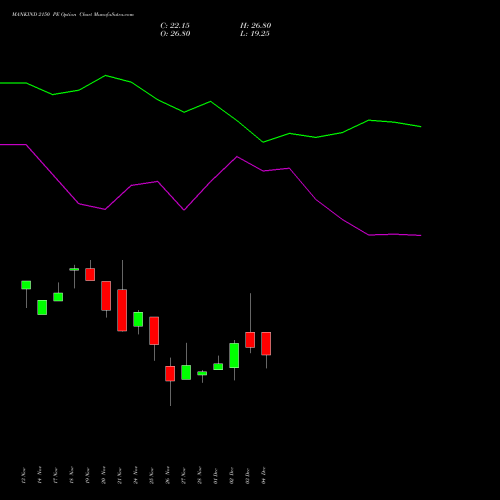Select the 19 Nov date label
Screen dimensions: 500x500
(87, 475)
